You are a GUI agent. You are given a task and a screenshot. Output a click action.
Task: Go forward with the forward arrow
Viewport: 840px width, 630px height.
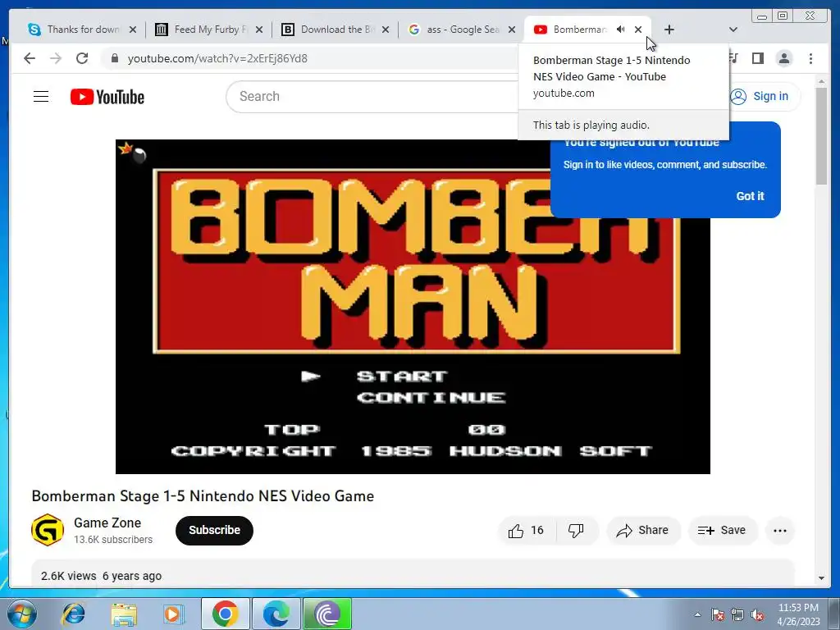(x=56, y=58)
